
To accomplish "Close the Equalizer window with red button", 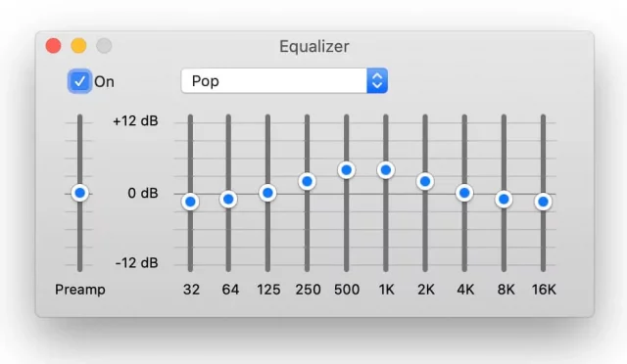I will tap(53, 46).
